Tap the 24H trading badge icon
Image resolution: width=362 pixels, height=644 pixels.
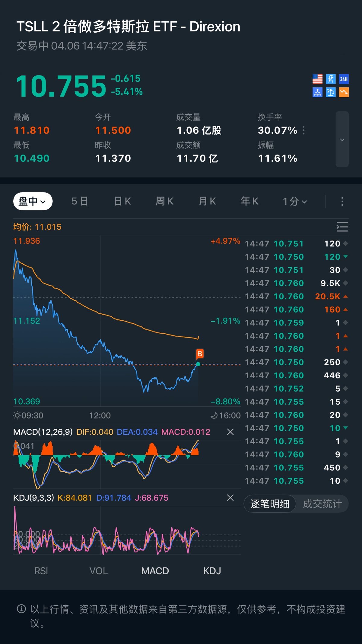(x=344, y=79)
